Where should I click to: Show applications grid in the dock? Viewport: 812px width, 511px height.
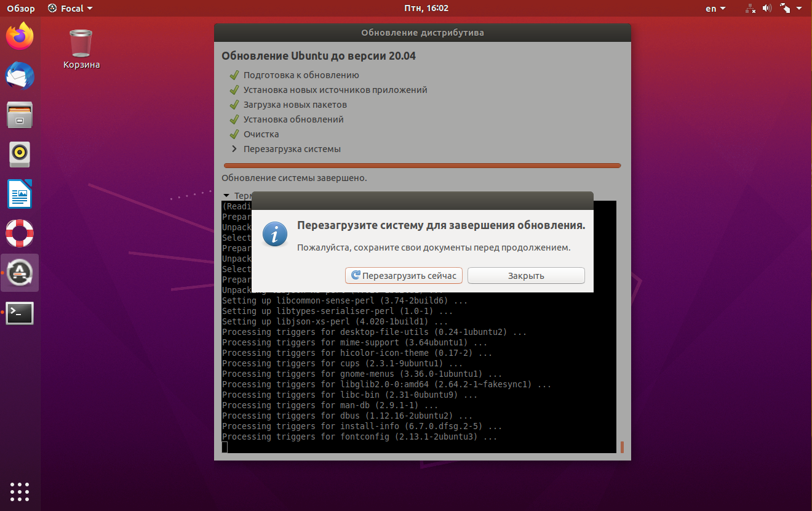pyautogui.click(x=20, y=491)
